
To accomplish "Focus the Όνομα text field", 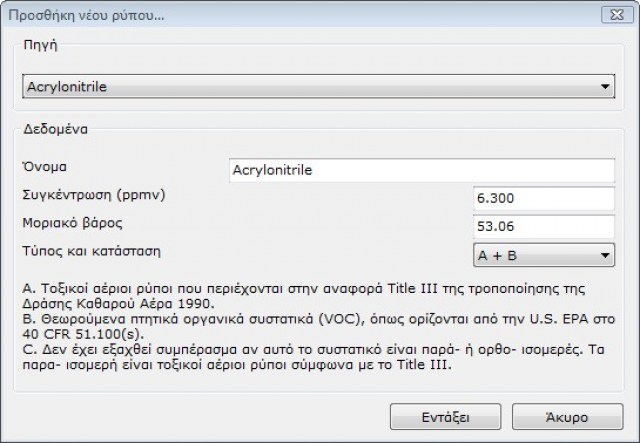I will 420,170.
